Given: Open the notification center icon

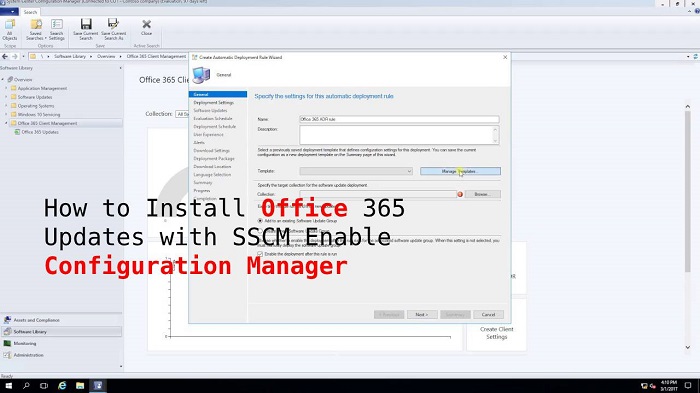Looking at the screenshot, I should pyautogui.click(x=688, y=385).
